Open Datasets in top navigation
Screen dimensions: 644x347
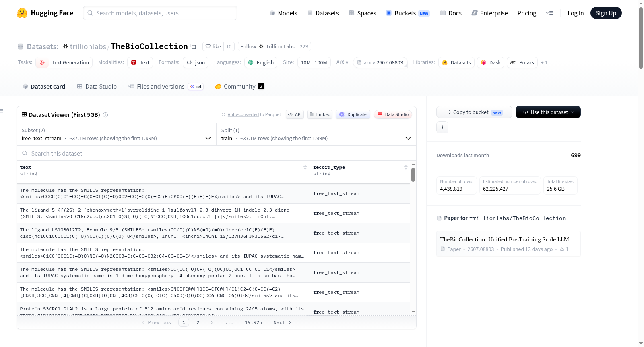pyautogui.click(x=323, y=13)
